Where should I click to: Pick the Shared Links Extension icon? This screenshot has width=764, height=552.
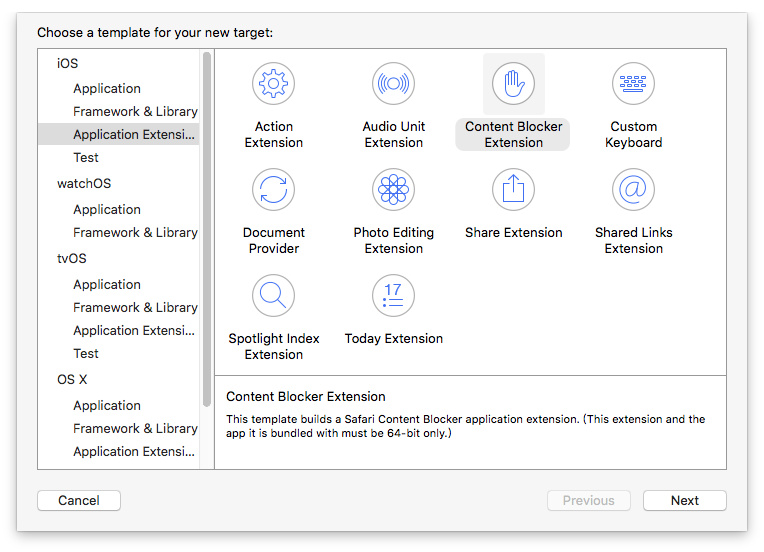pos(633,190)
